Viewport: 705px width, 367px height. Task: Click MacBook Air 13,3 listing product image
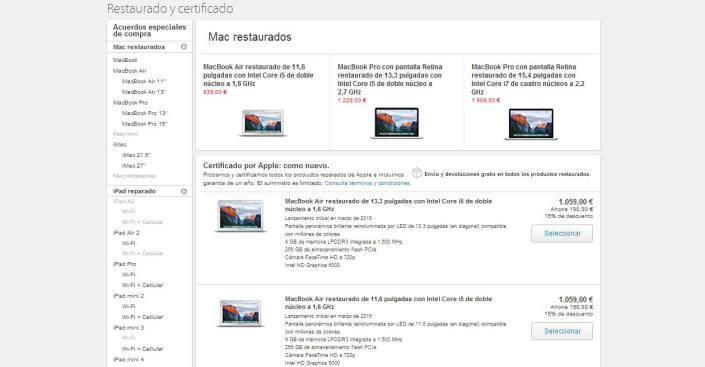(241, 216)
